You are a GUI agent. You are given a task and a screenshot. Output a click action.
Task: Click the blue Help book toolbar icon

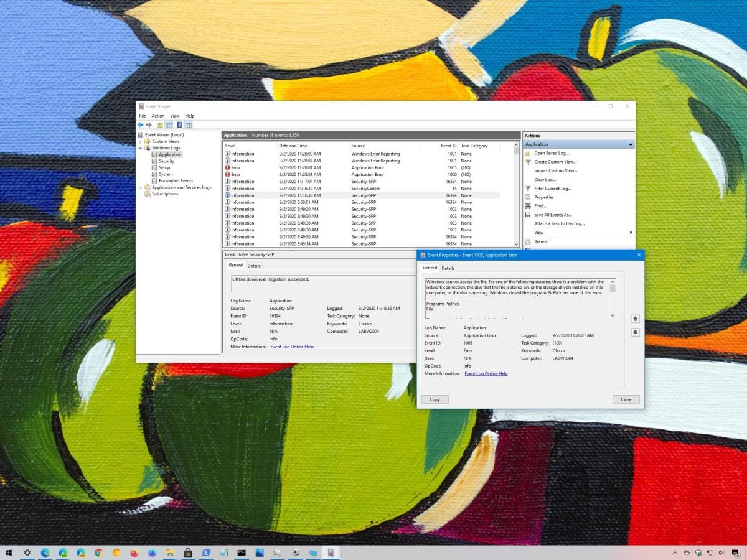click(179, 124)
